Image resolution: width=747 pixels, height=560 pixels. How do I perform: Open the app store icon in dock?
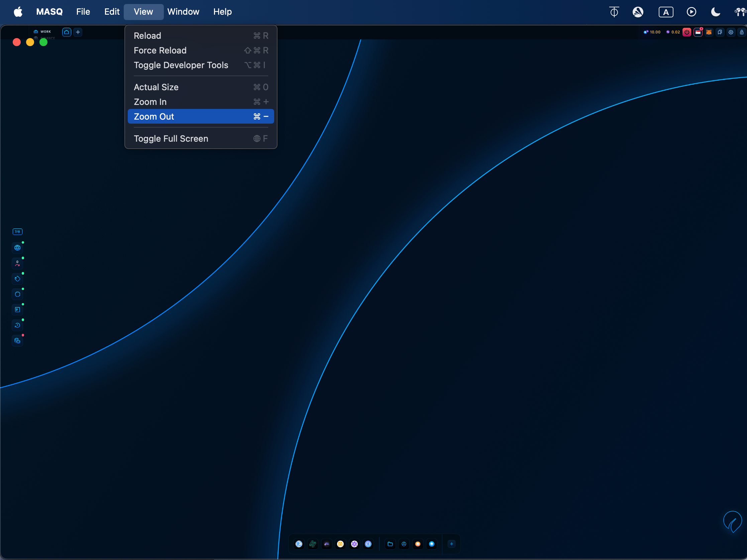pos(404,544)
